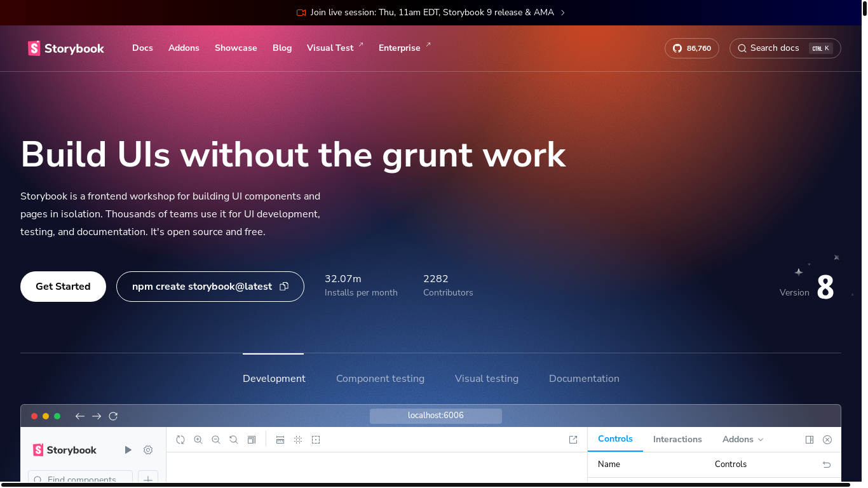The height and width of the screenshot is (488, 868).
Task: Select the Development tab
Action: click(274, 379)
